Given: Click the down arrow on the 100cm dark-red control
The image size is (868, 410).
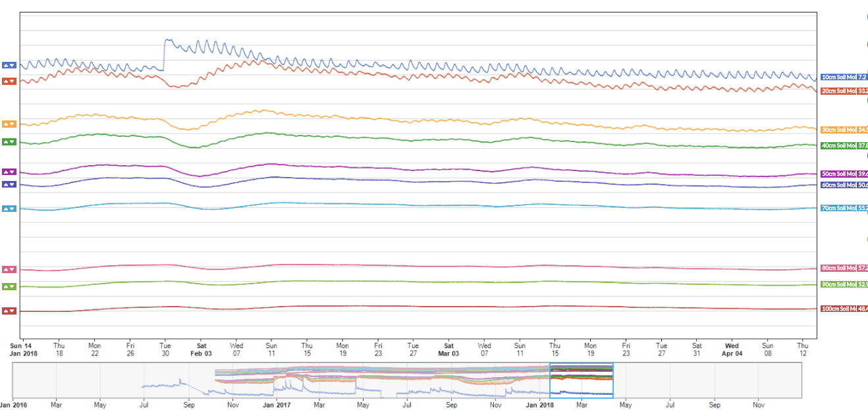Looking at the screenshot, I should pos(13,311).
